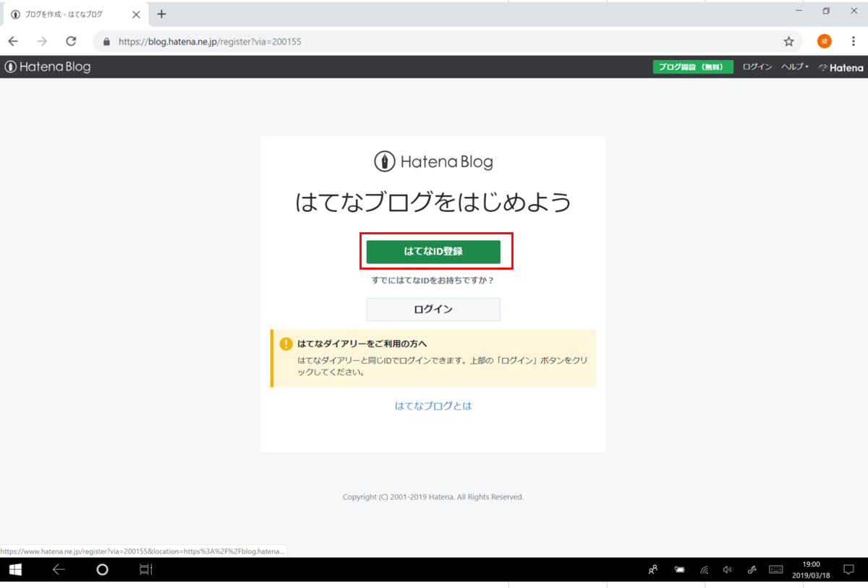Click the pen/link icon in tray
The image size is (868, 588).
752,569
